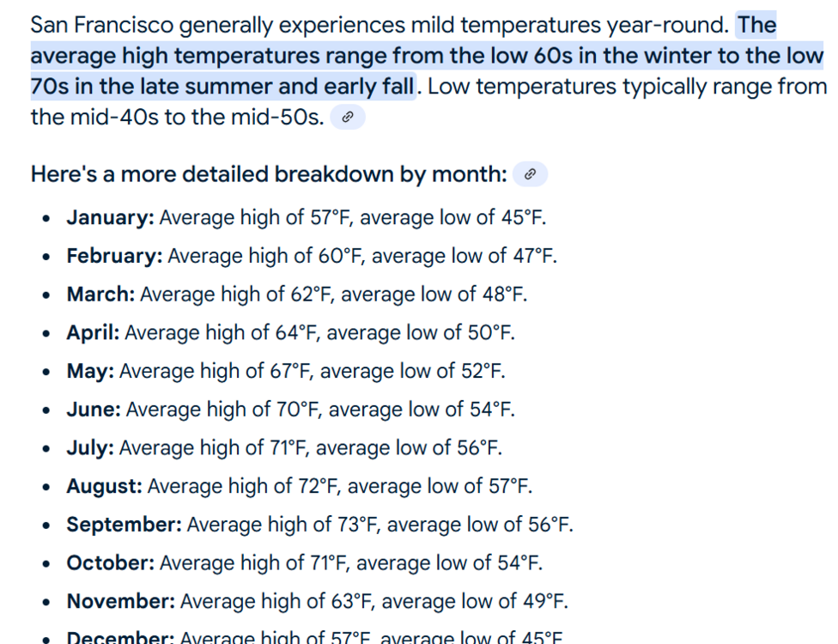The width and height of the screenshot is (838, 644).
Task: Click on the bold "September:" label
Action: 124,525
